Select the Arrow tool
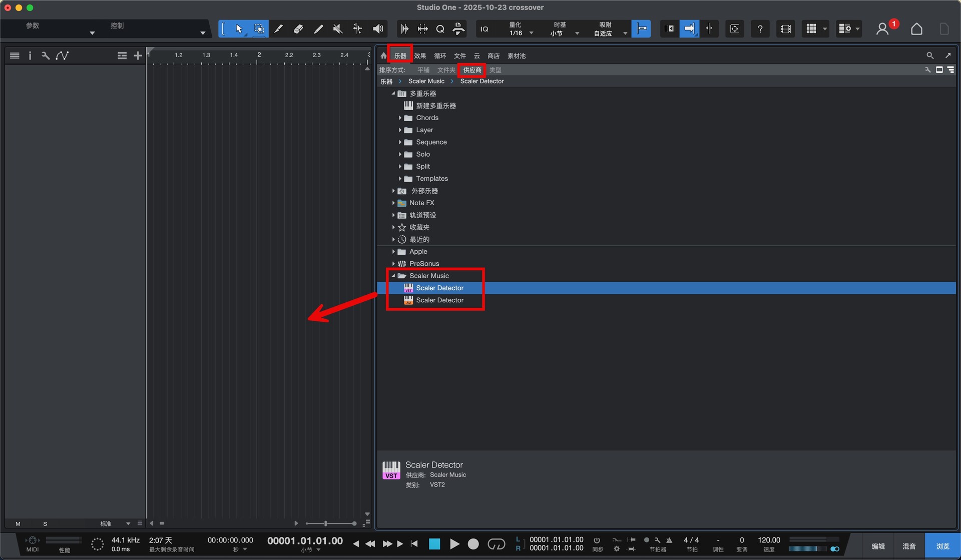 click(239, 29)
